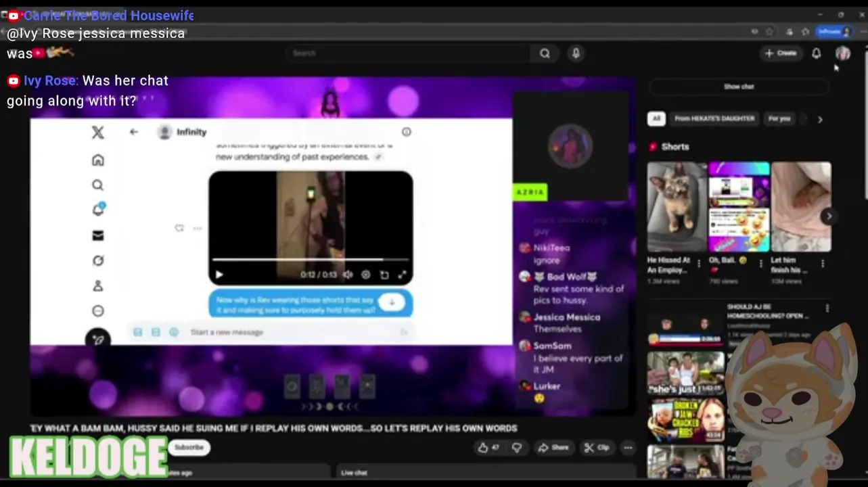Seek along the embedded X video progress bar
868x487 pixels.
[x=311, y=259]
